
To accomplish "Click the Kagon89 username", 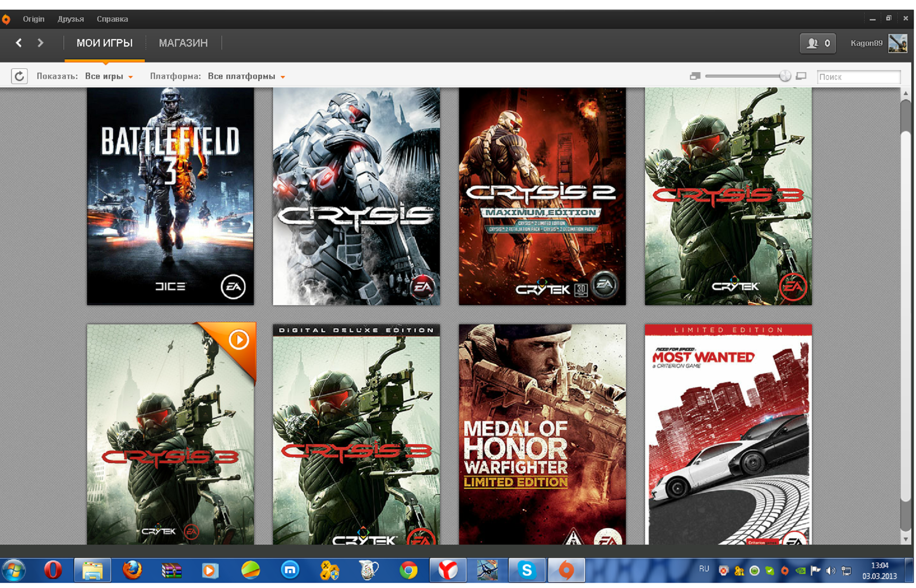I will pos(866,43).
